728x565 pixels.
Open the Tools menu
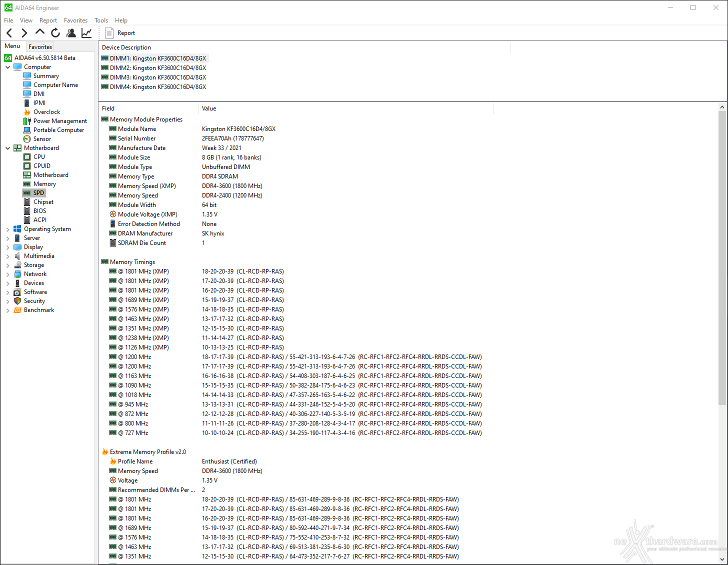(101, 20)
